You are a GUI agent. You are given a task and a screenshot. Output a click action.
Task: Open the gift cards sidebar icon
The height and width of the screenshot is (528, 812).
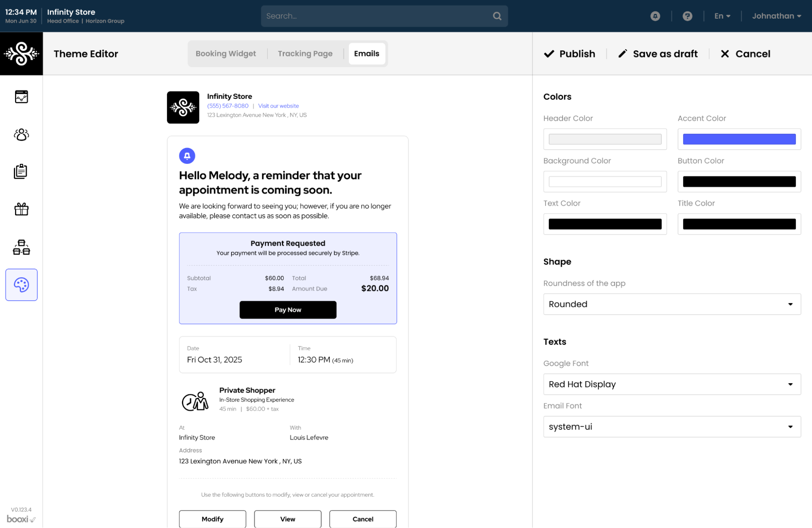click(x=21, y=209)
